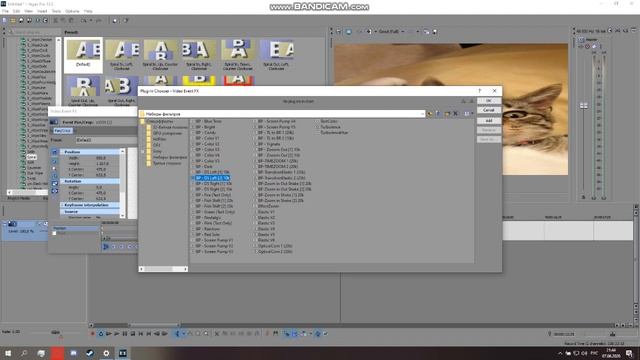The width and height of the screenshot is (640, 360).
Task: Select Spiral In, Right, Clockwise thumbnail
Action: pos(199,54)
